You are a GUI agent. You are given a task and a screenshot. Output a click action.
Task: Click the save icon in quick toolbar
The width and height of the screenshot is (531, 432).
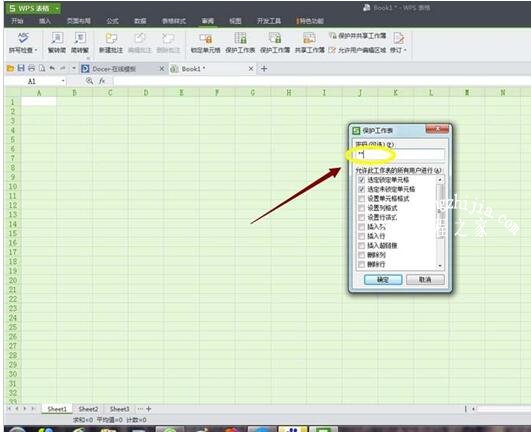21,68
